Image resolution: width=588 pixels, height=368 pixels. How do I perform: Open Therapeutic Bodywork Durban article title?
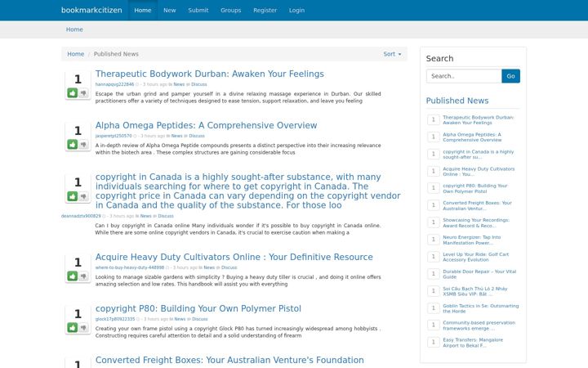coord(210,74)
